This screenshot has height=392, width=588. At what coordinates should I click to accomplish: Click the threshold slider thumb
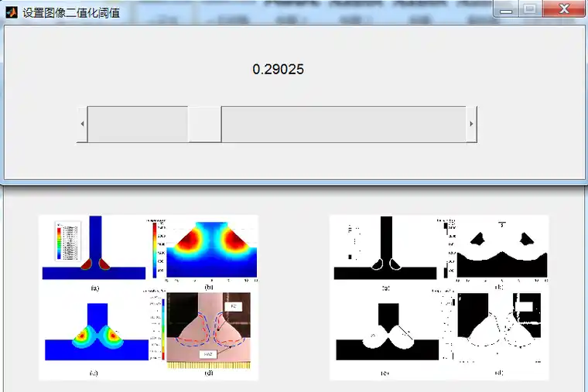click(x=205, y=124)
